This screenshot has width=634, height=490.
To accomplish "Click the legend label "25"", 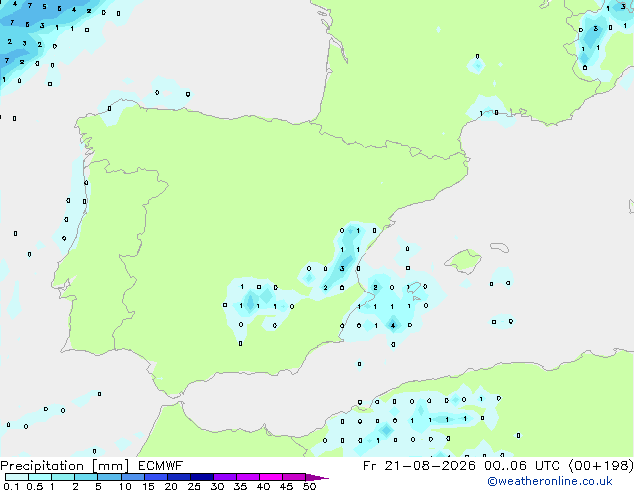I will click(194, 486).
